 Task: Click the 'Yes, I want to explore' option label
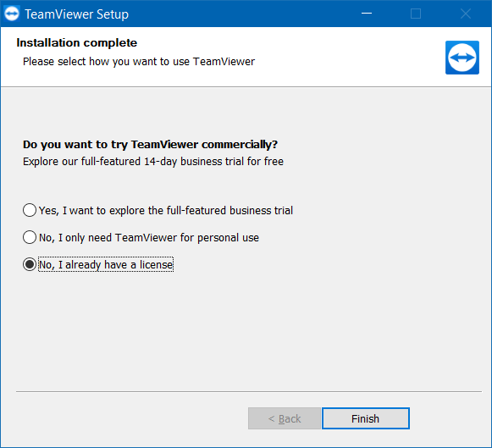tap(166, 211)
